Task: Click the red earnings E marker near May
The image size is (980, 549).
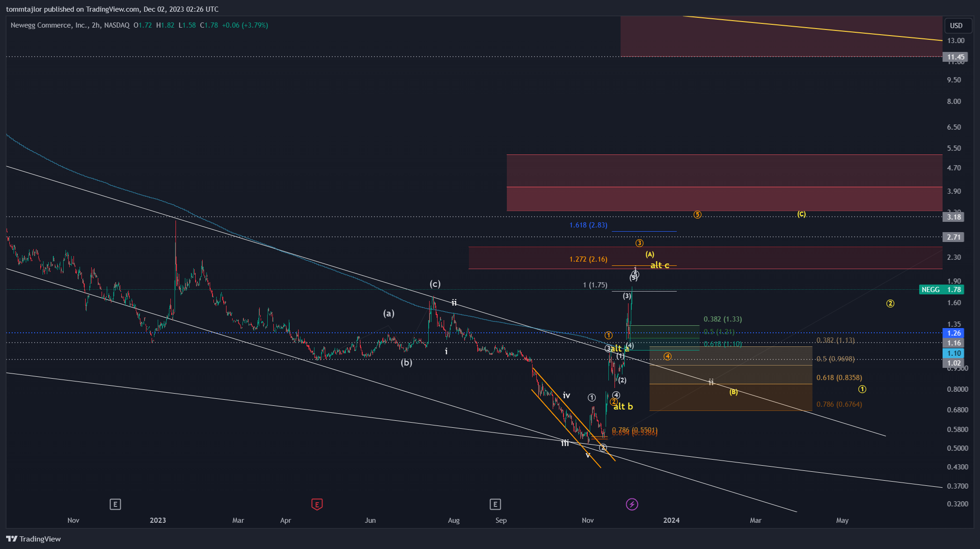Action: tap(317, 504)
